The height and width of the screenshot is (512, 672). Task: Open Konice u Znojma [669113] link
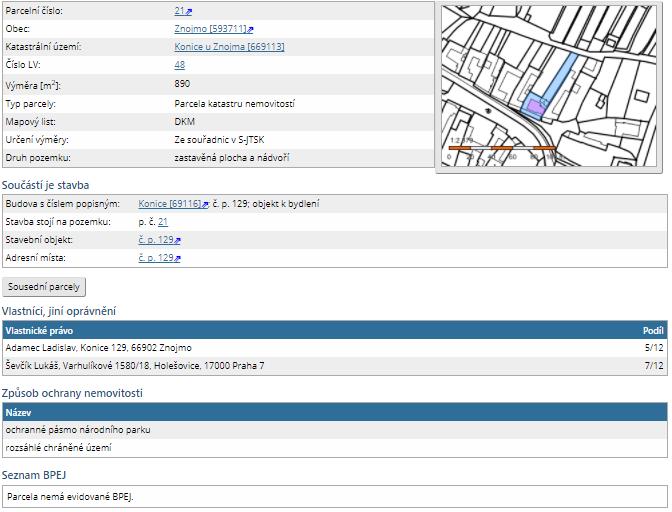tap(229, 47)
